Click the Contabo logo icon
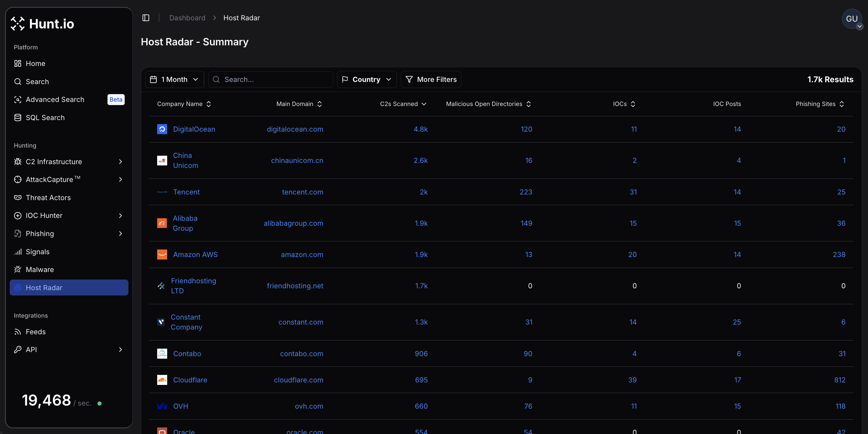Screen dimensions: 868x434 [x=162, y=354]
